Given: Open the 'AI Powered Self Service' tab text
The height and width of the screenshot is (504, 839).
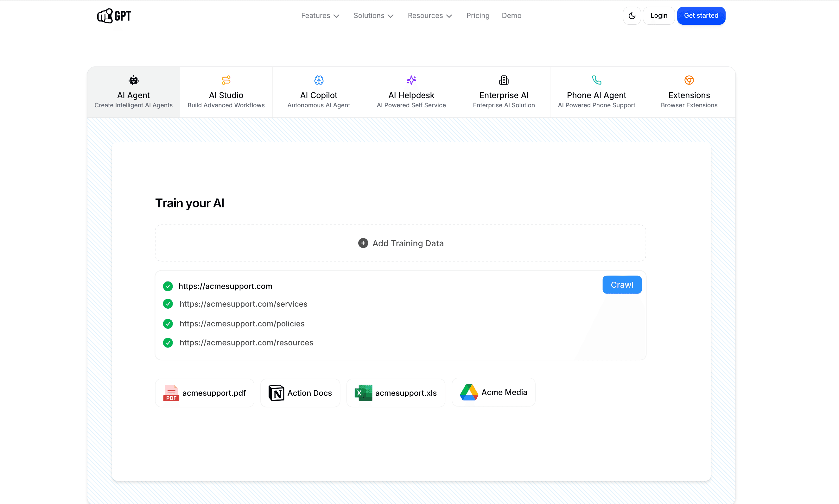Looking at the screenshot, I should point(411,105).
